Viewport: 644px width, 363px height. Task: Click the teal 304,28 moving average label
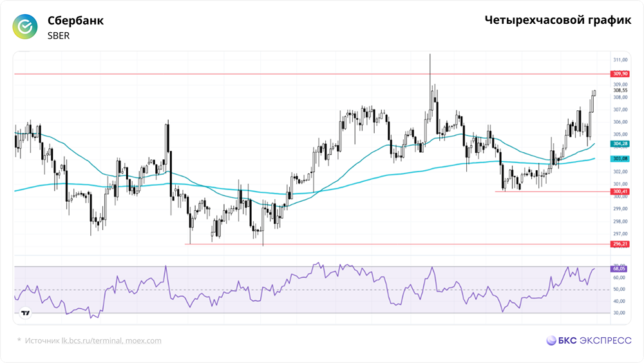(x=620, y=144)
